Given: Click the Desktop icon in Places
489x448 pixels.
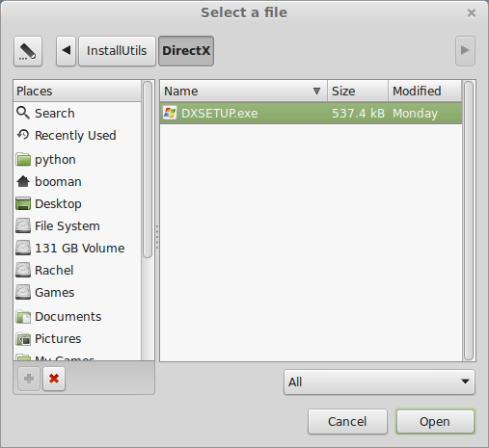Looking at the screenshot, I should coord(23,203).
